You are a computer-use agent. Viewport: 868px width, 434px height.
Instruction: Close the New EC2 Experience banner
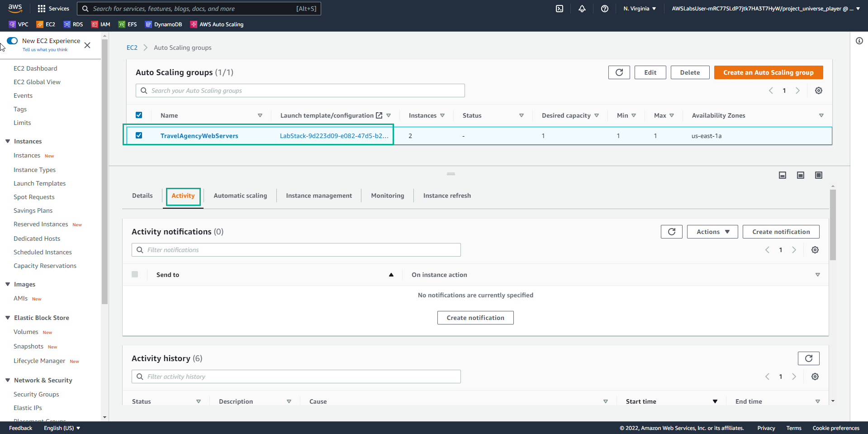point(87,45)
